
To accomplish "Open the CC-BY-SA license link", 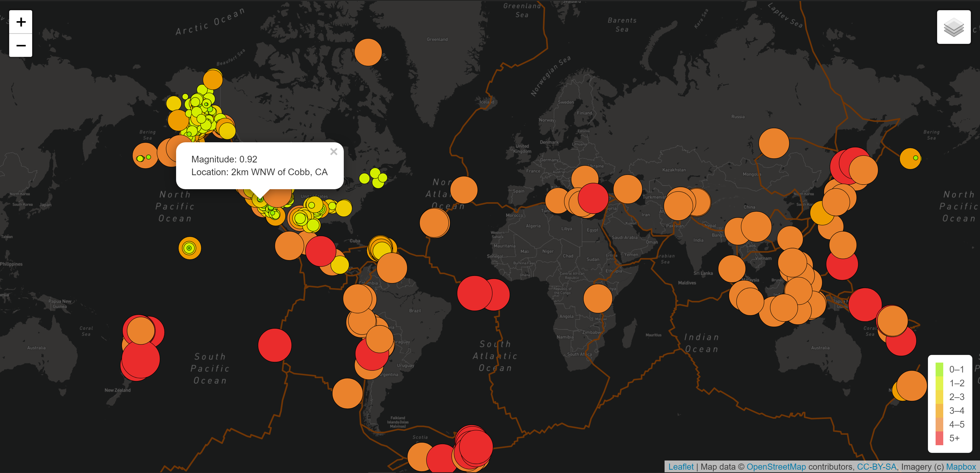I will coord(877,467).
